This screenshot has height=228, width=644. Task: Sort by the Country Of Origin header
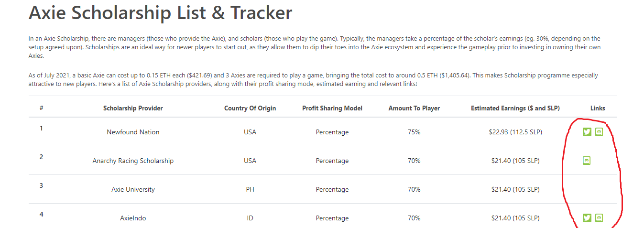pyautogui.click(x=250, y=108)
